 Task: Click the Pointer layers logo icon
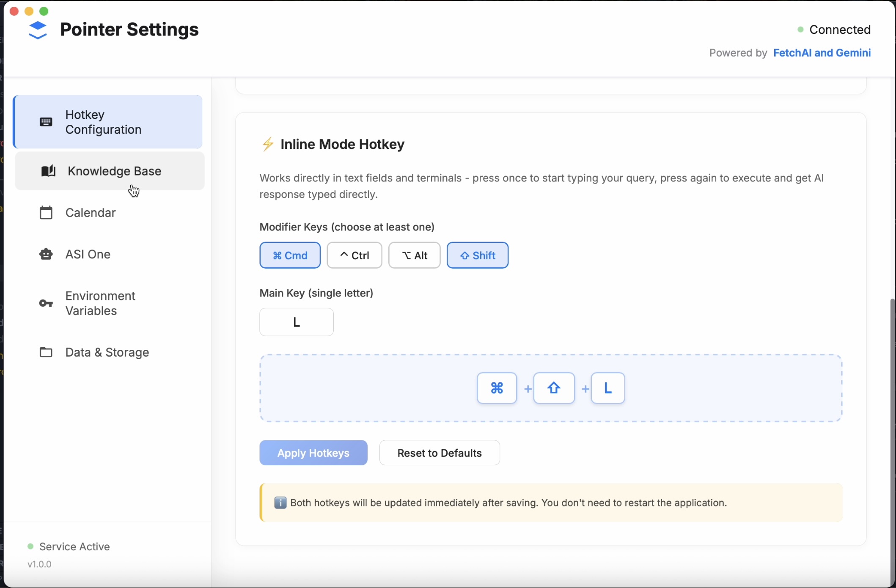click(38, 30)
